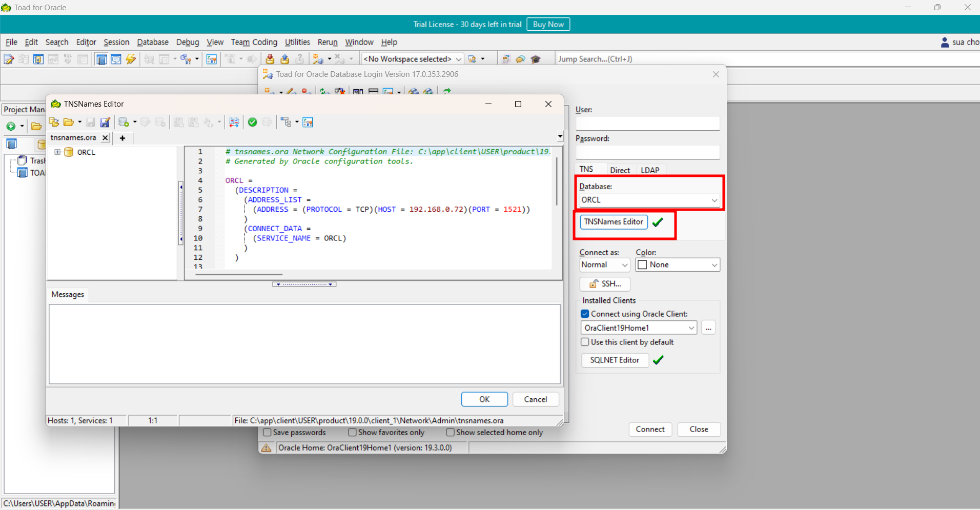Click the user profile icon sua cho
Screen dimensions: 980x510
[945, 43]
